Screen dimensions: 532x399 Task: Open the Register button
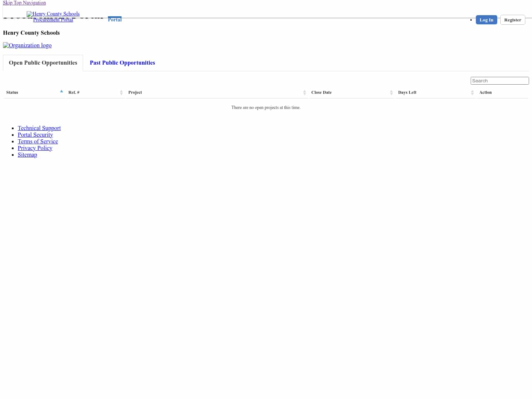point(512,20)
